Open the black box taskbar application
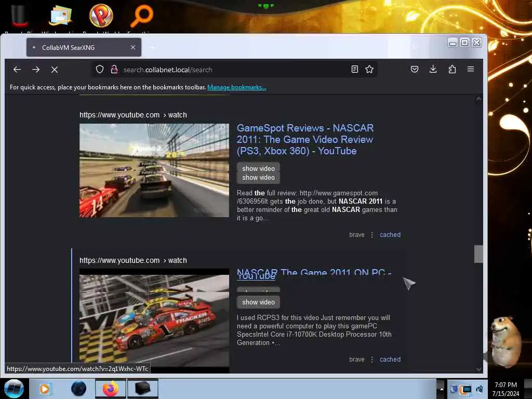532x399 pixels. click(142, 389)
